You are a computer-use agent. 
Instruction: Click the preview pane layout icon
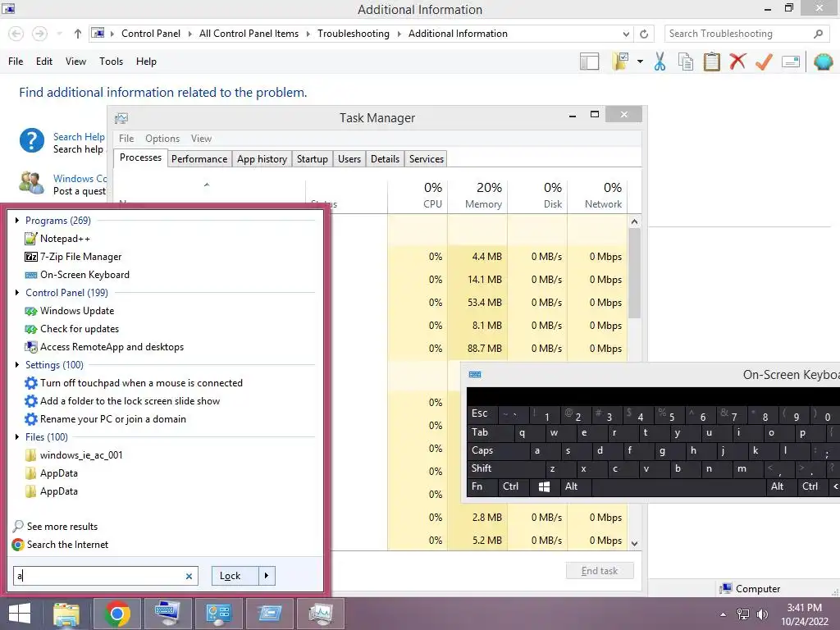[x=589, y=62]
